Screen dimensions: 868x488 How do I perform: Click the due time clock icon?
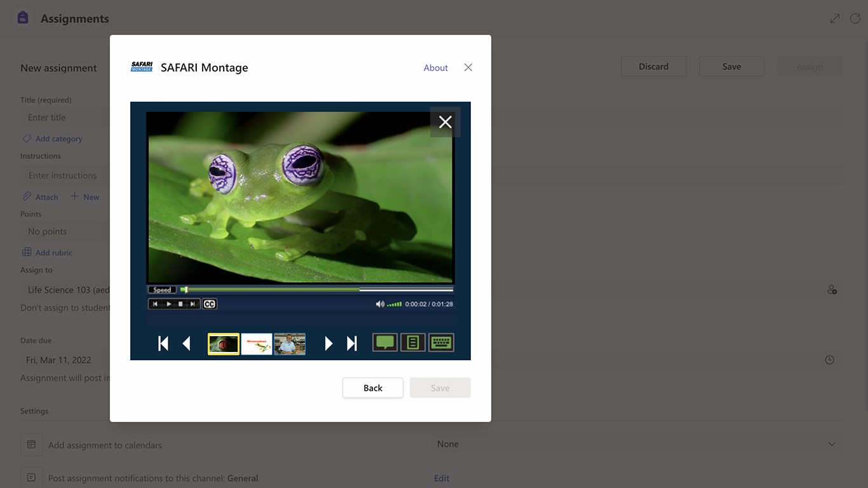829,360
